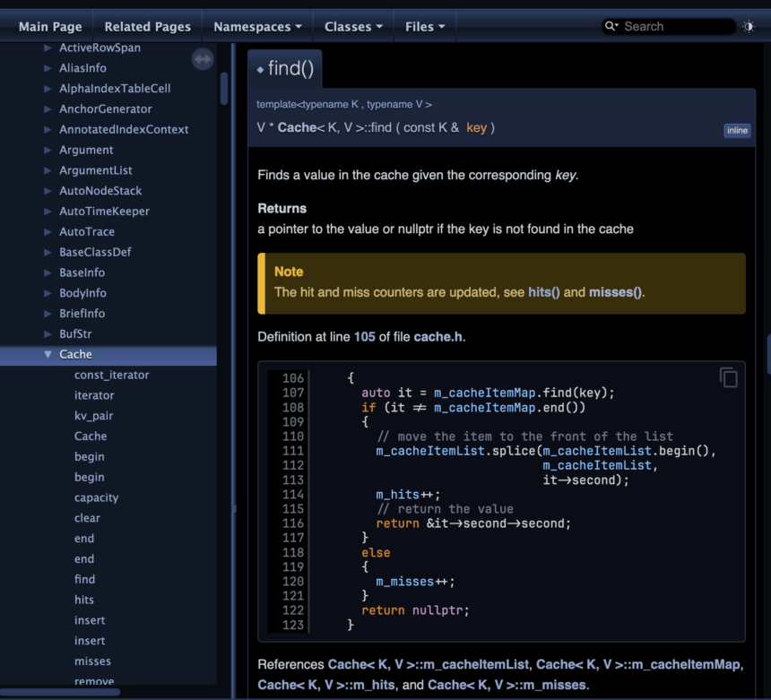The width and height of the screenshot is (771, 700).
Task: Expand the ArgumentList tree arrow
Action: 48,170
